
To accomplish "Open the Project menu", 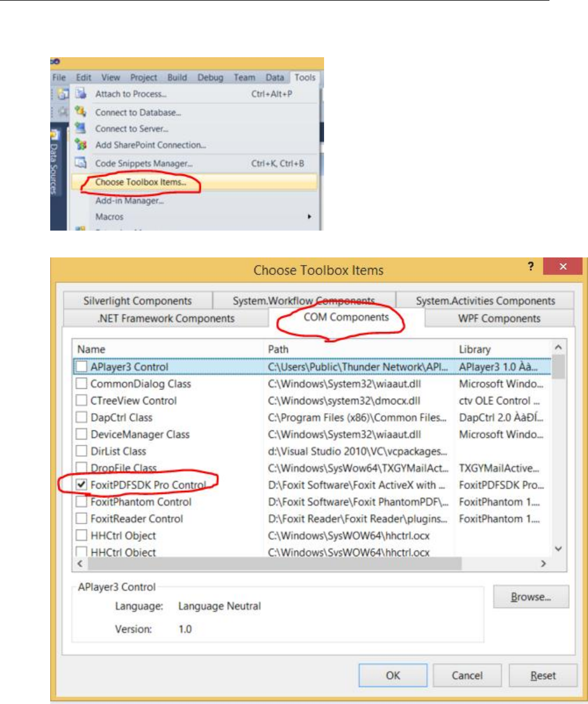I will click(143, 77).
